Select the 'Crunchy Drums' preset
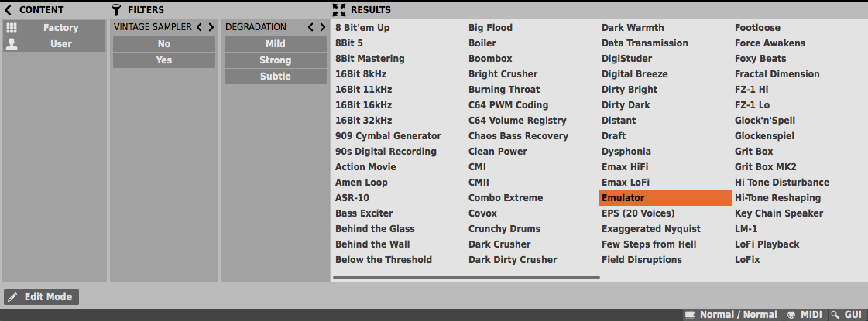This screenshot has width=868, height=321. (x=504, y=229)
